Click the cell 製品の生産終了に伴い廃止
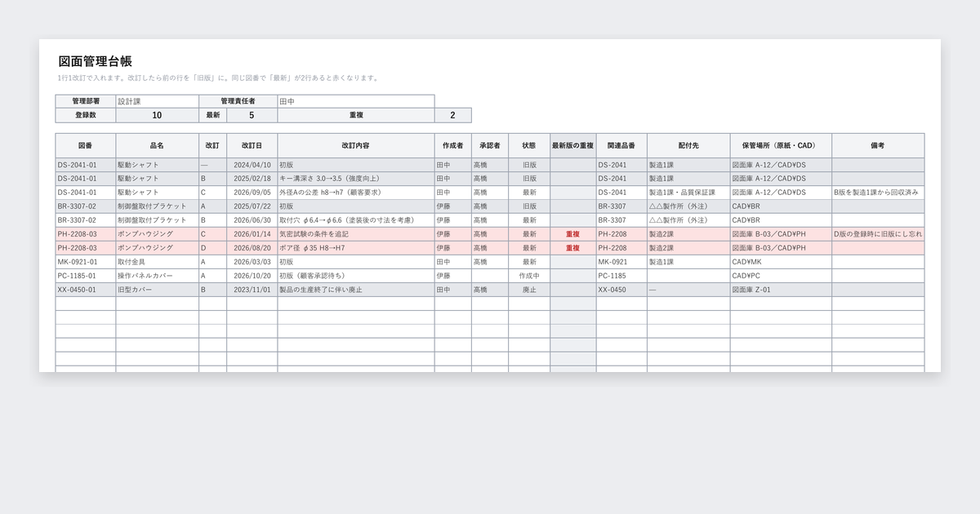 [x=356, y=290]
